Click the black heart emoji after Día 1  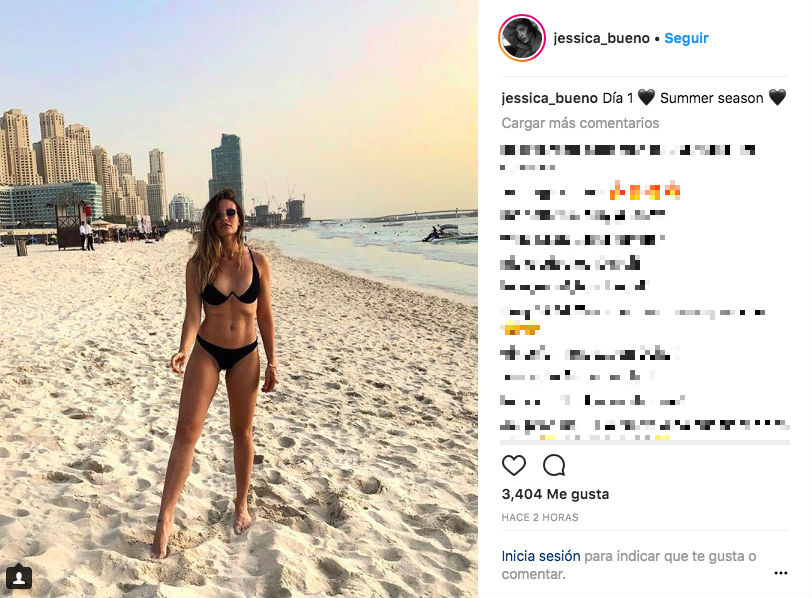coord(646,97)
